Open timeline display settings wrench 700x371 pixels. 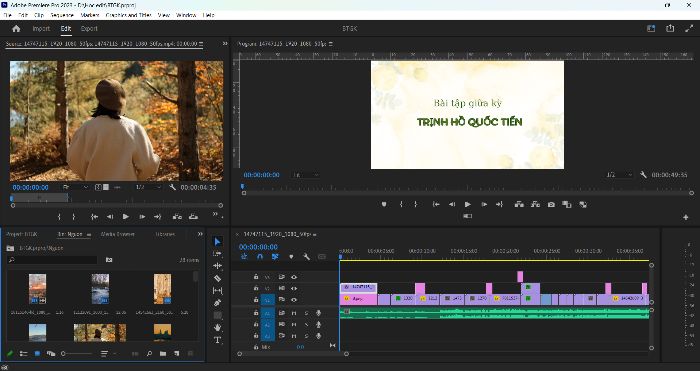[x=306, y=257]
